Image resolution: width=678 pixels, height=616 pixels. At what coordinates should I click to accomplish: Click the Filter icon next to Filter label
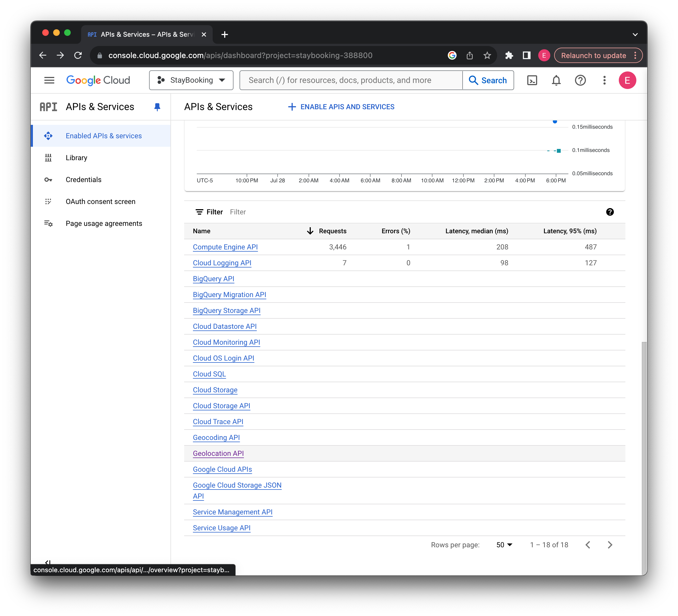(198, 212)
